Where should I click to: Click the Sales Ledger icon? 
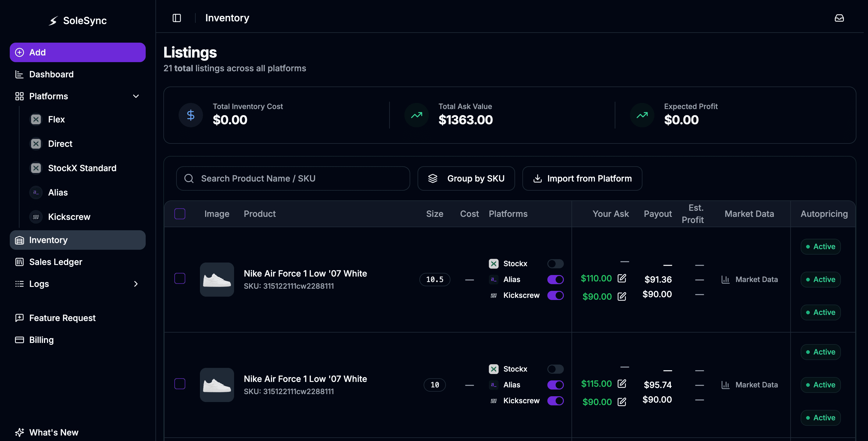coord(20,262)
